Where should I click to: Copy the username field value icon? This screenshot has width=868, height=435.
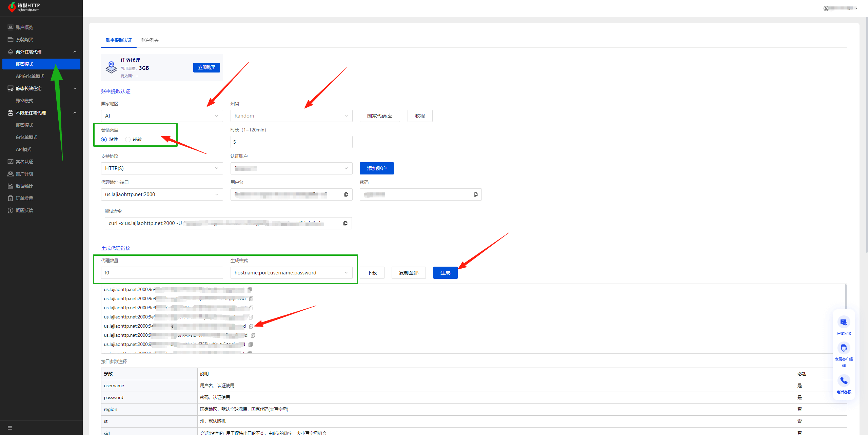click(x=346, y=194)
